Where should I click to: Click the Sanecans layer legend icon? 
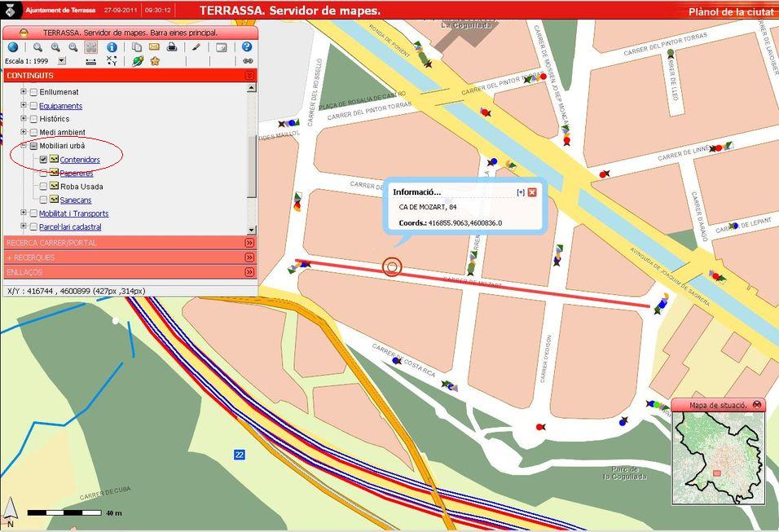[x=54, y=199]
